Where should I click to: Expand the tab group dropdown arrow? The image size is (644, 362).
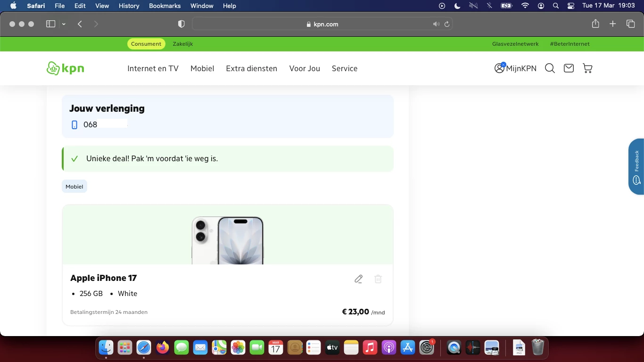click(64, 24)
